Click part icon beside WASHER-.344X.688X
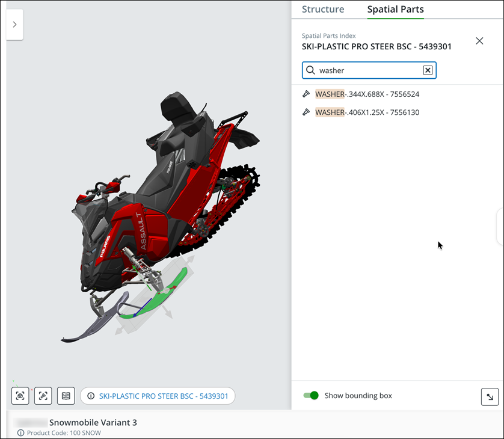 (x=306, y=94)
